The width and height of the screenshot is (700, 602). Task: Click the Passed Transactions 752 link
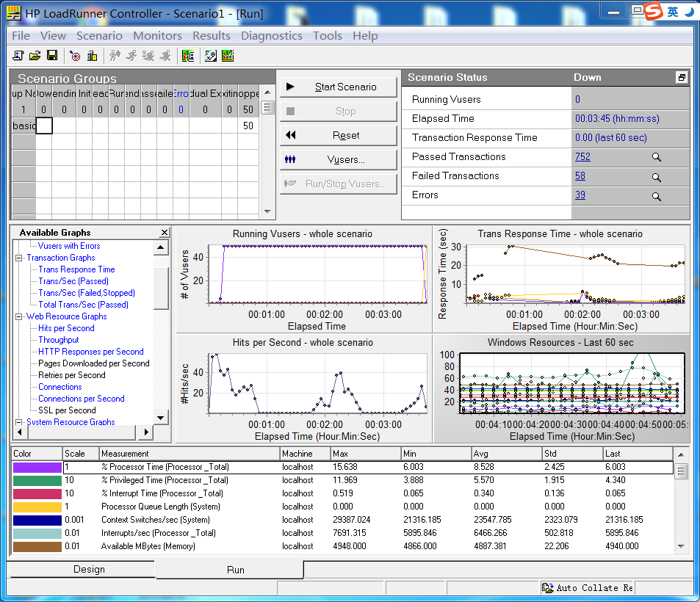click(582, 156)
